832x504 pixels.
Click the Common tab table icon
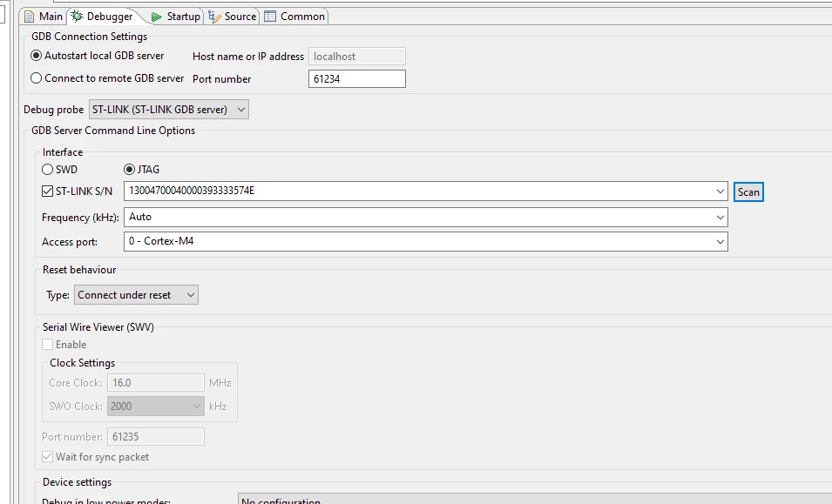(x=270, y=17)
